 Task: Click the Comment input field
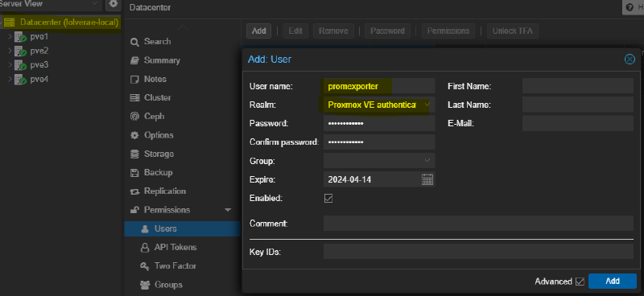[478, 224]
